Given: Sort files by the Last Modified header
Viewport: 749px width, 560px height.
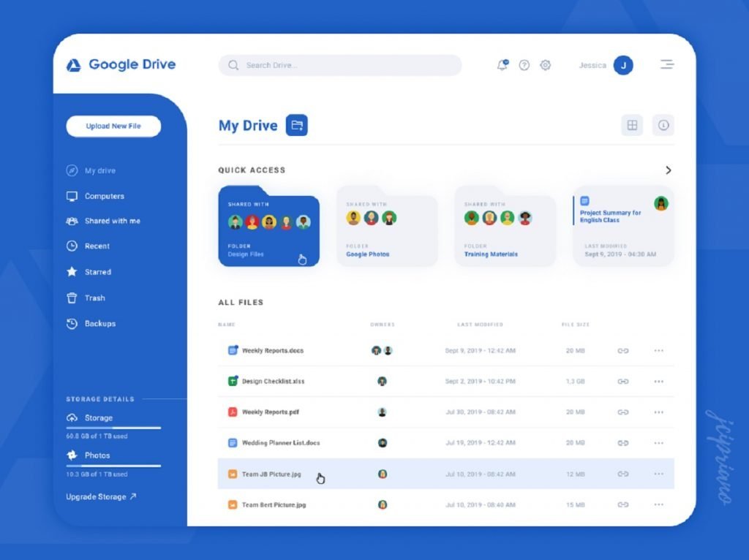Looking at the screenshot, I should point(480,325).
